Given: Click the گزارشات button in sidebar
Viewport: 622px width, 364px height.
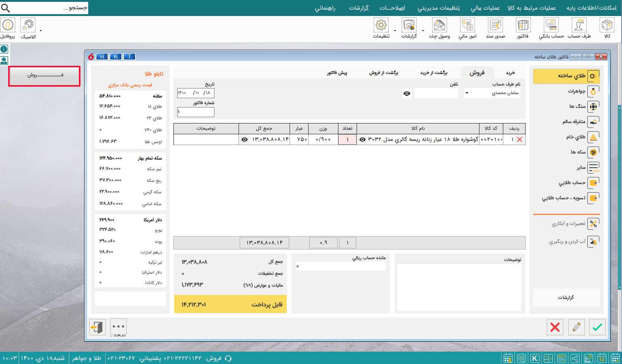Looking at the screenshot, I should 566,297.
